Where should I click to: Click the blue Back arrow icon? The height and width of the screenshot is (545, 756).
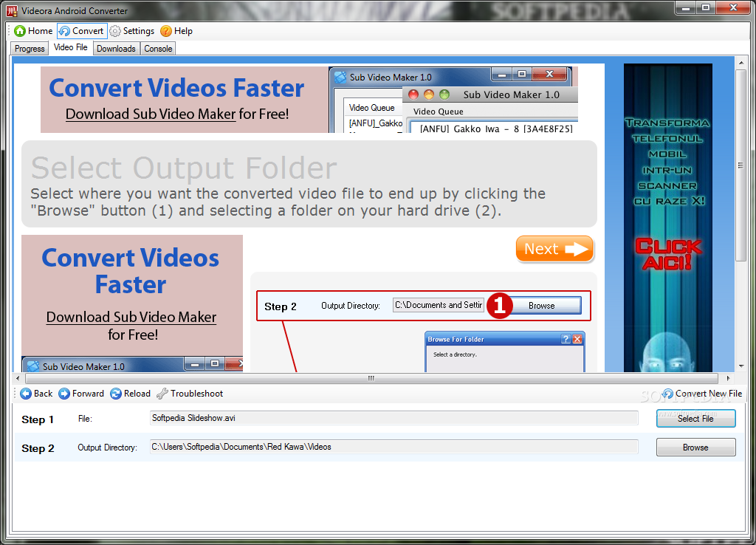click(26, 394)
